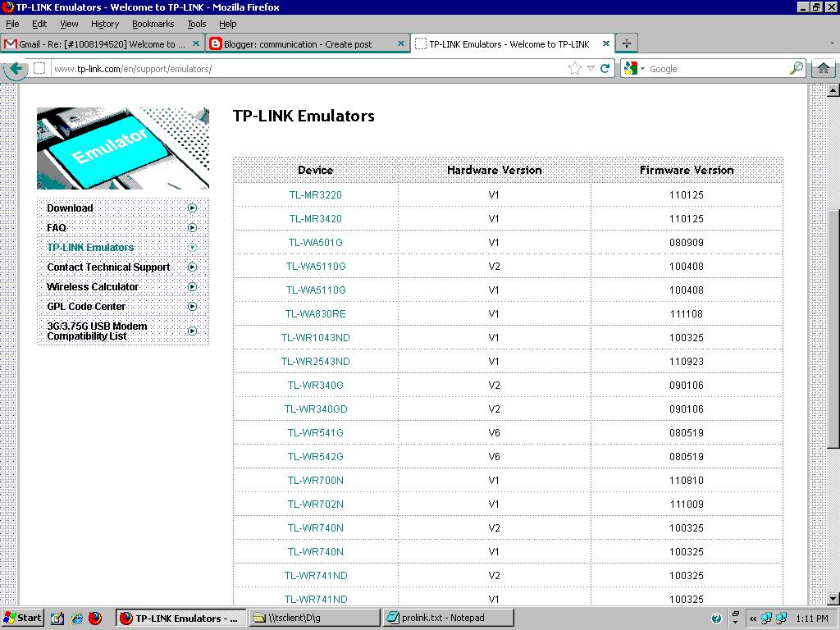Viewport: 840px width, 630px height.
Task: Open the list all tabs dropdown
Action: point(832,43)
